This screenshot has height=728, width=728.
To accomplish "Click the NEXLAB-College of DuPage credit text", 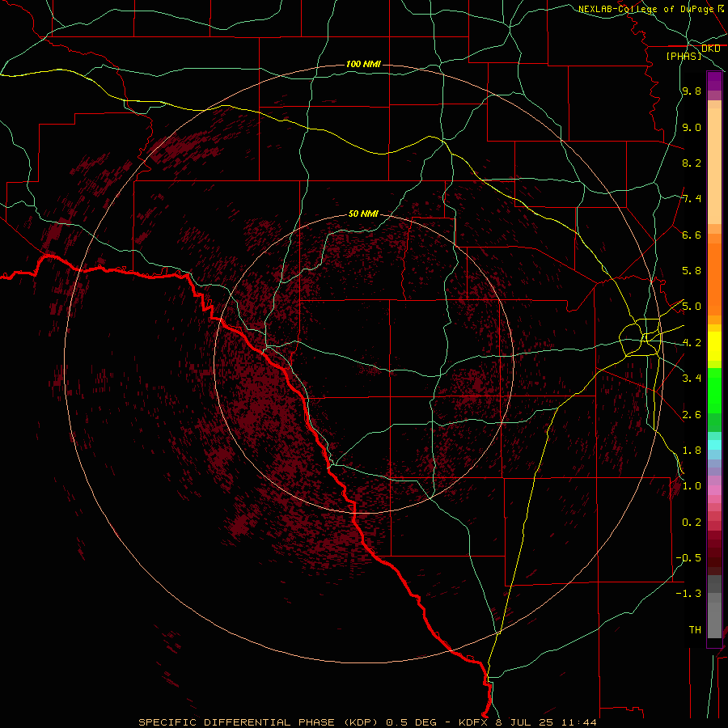I will pyautogui.click(x=645, y=9).
